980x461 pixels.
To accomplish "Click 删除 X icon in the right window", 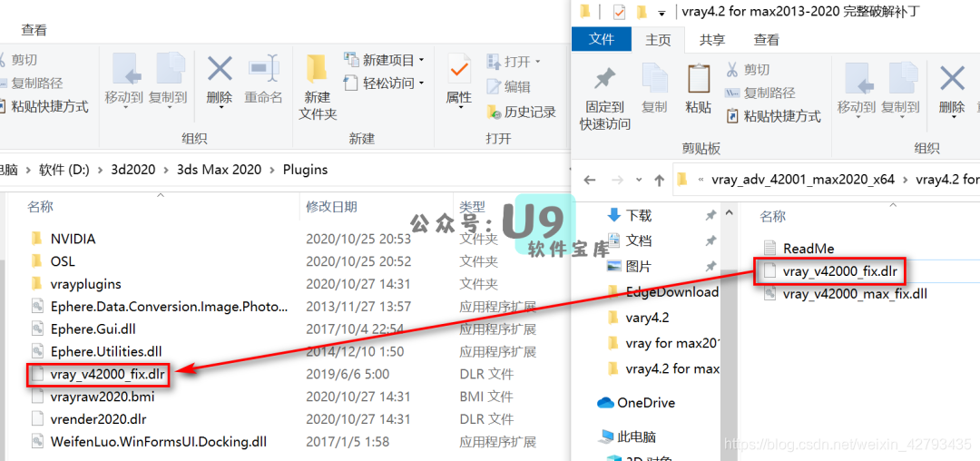I will [x=952, y=89].
